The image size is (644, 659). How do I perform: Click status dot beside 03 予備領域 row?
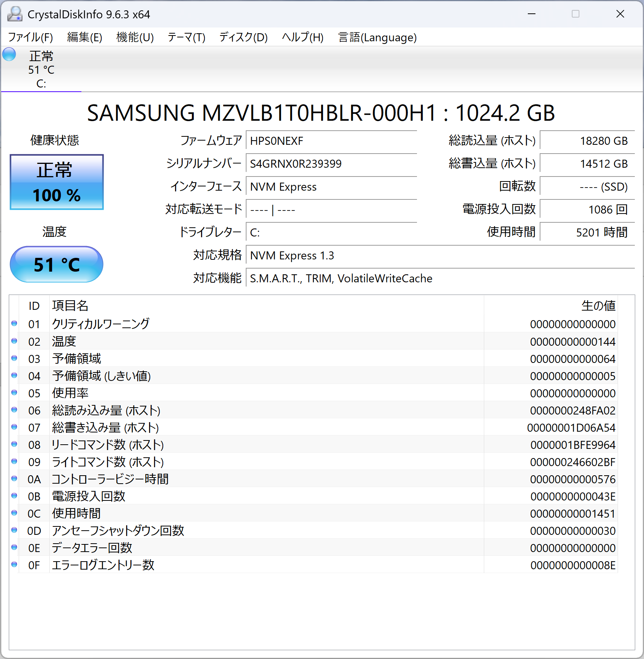click(x=14, y=358)
